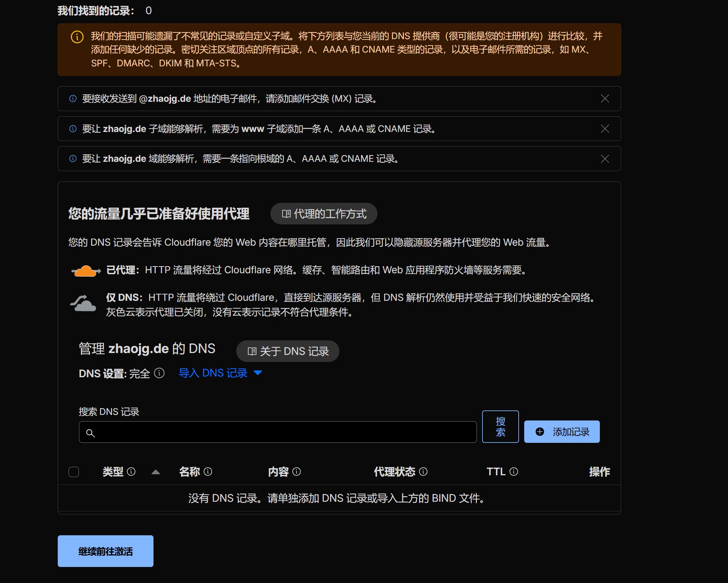Screen dimensions: 728x583
Task: Click info icon beside www subdomain notice
Action: pos(73,129)
